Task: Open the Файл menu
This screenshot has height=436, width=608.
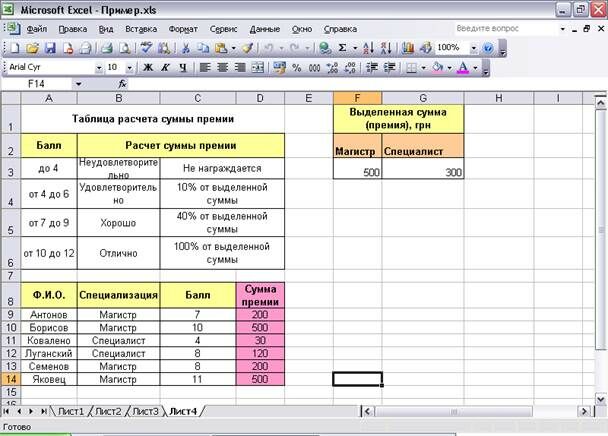Action: (37, 29)
